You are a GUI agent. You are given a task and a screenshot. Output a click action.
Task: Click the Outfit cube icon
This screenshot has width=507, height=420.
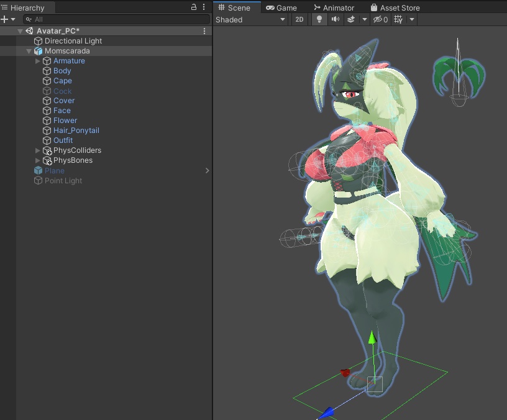[47, 140]
